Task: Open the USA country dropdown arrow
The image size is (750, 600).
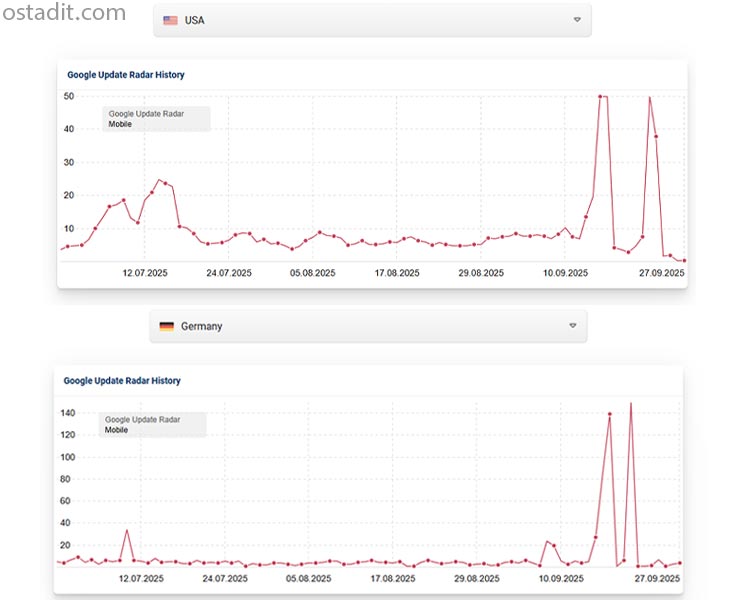Action: tap(577, 20)
